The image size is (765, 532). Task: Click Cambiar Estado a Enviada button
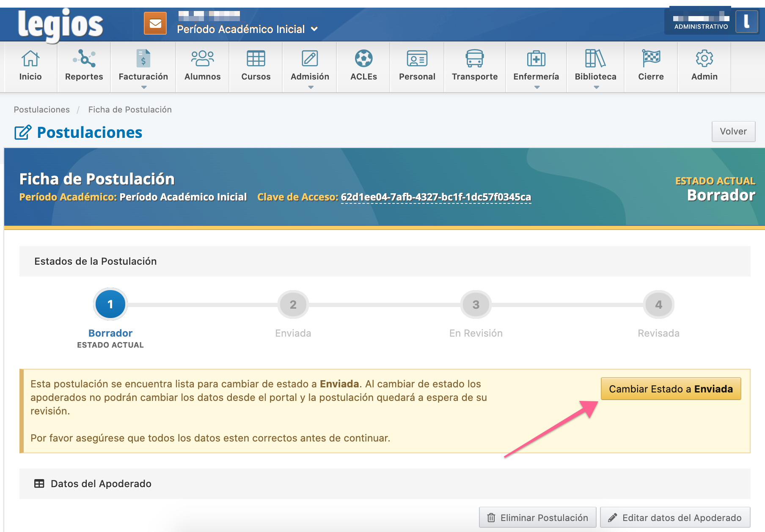click(671, 389)
